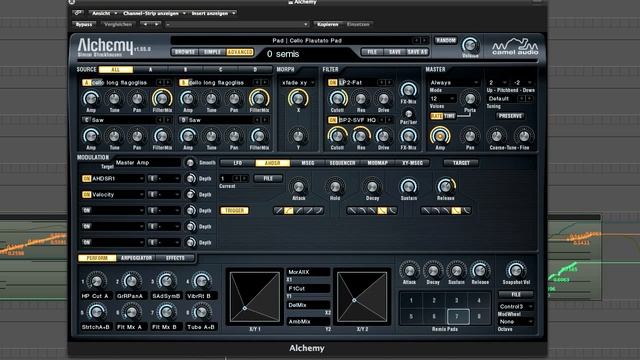Viewport: 640px width, 360px height.
Task: Click the Volume knob in header
Action: point(470,45)
